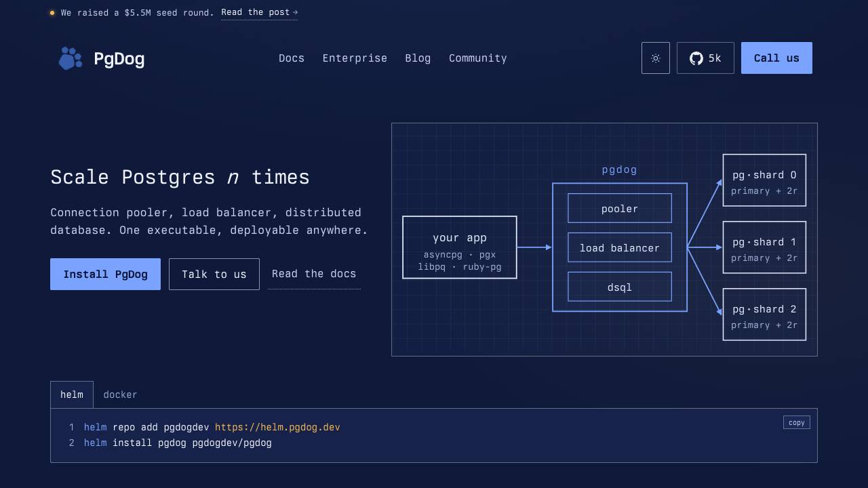Image resolution: width=868 pixels, height=488 pixels.
Task: Open the Enterprise nav link
Action: pos(355,58)
